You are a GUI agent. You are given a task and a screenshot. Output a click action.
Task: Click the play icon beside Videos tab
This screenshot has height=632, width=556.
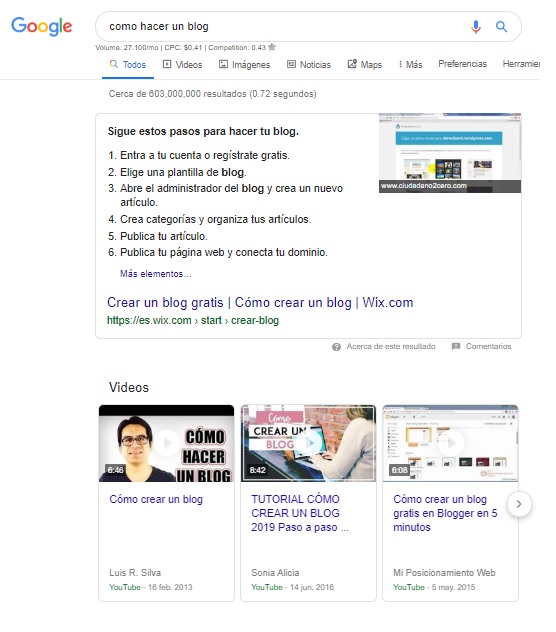click(x=167, y=64)
